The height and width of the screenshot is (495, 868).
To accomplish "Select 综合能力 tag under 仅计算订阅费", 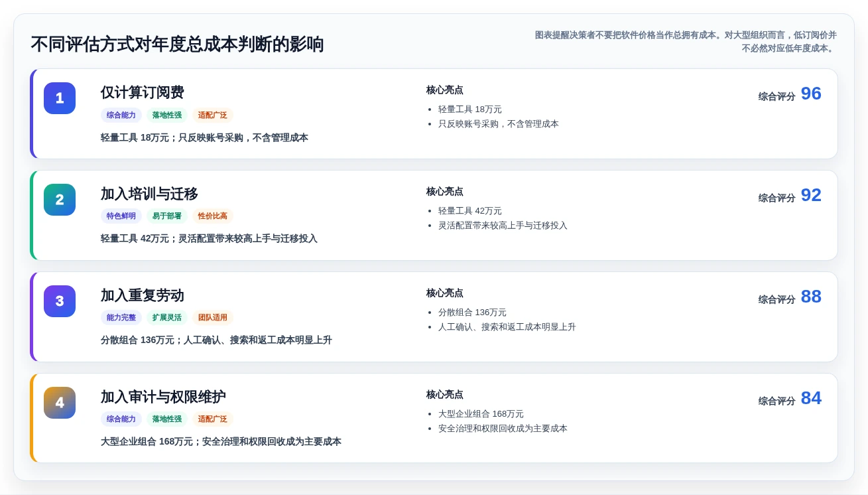I will 121,115.
